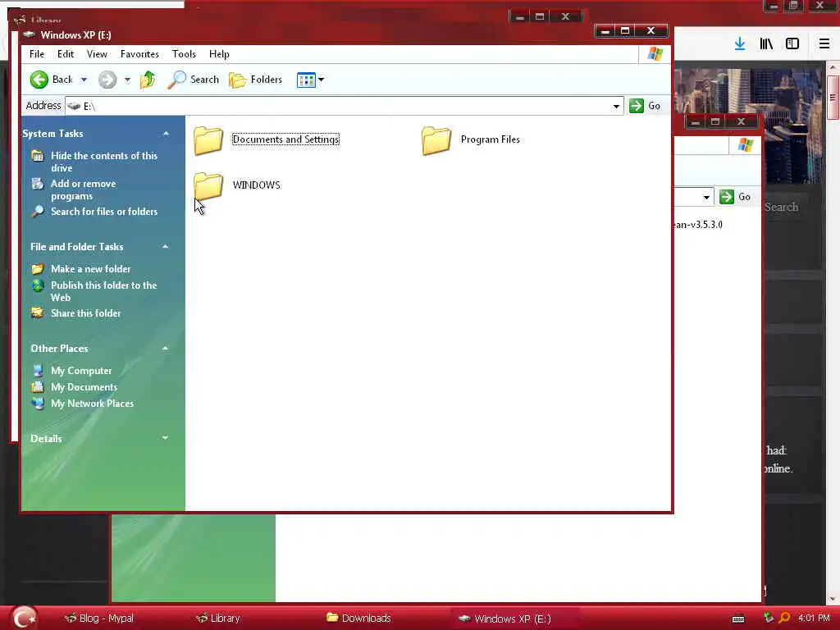Click the green Go arrow icon
The image size is (840, 630).
coord(637,106)
